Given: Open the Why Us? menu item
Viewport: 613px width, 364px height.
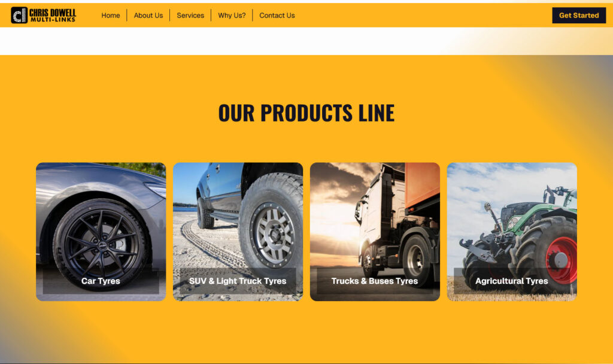Looking at the screenshot, I should [x=232, y=15].
